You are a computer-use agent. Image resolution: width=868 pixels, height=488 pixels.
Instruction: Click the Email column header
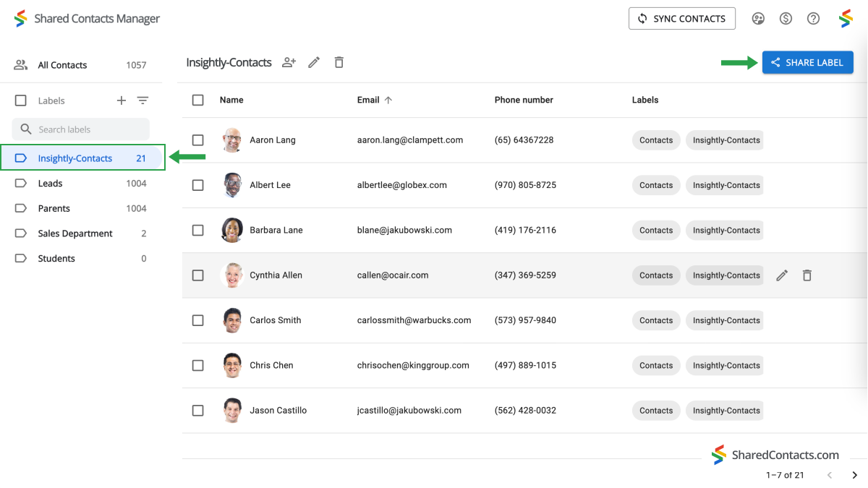coord(368,100)
